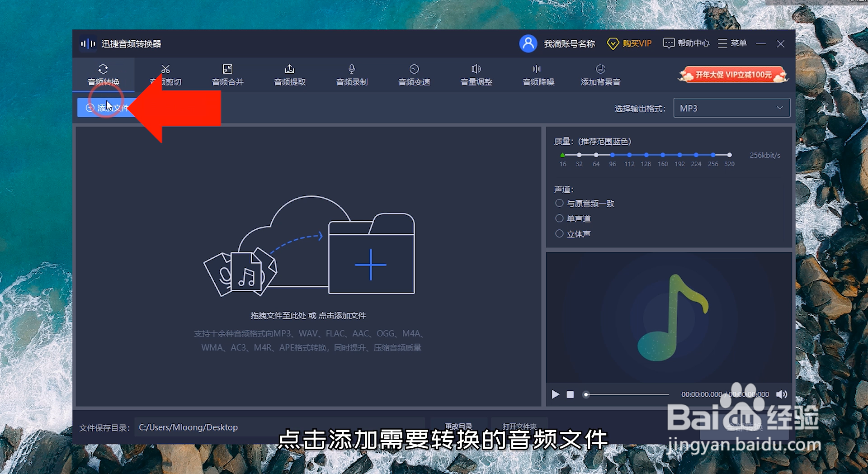The width and height of the screenshot is (868, 474).
Task: Click 购买VIP button
Action: tap(629, 43)
